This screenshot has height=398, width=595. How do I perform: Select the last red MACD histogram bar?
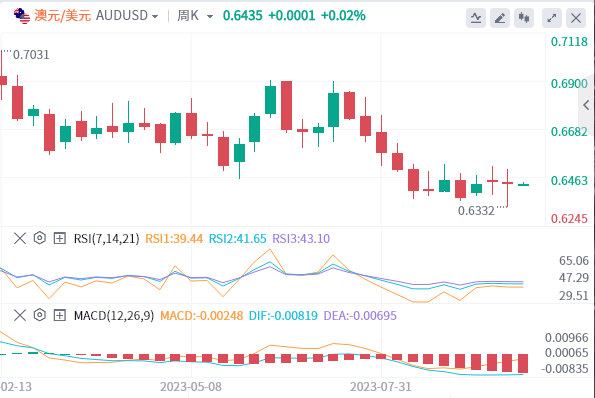point(523,363)
